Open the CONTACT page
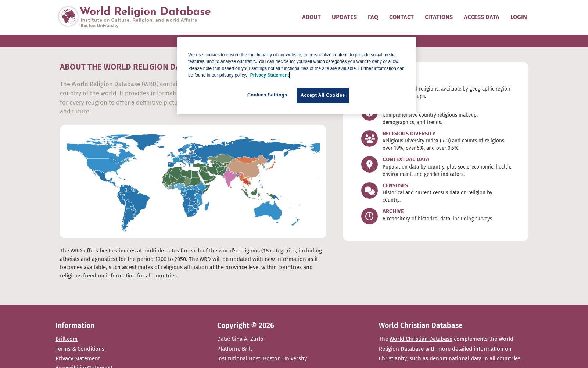The height and width of the screenshot is (368, 588). [401, 17]
